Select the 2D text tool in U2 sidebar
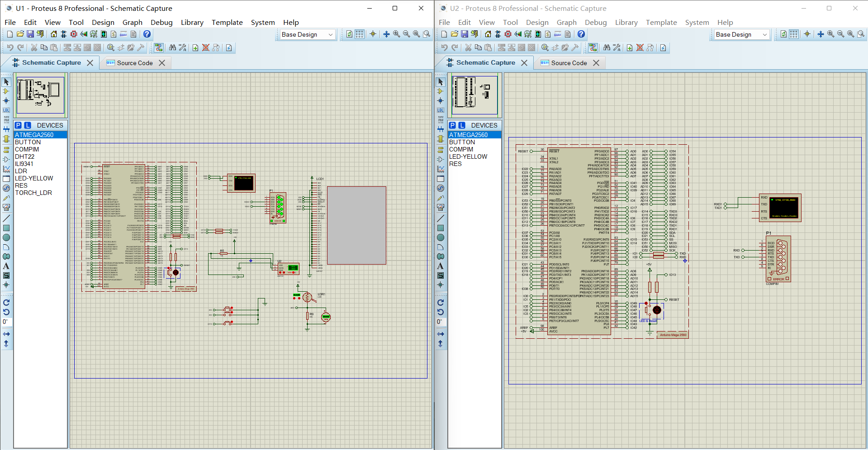Screen dimensions: 868x450 click(x=441, y=266)
